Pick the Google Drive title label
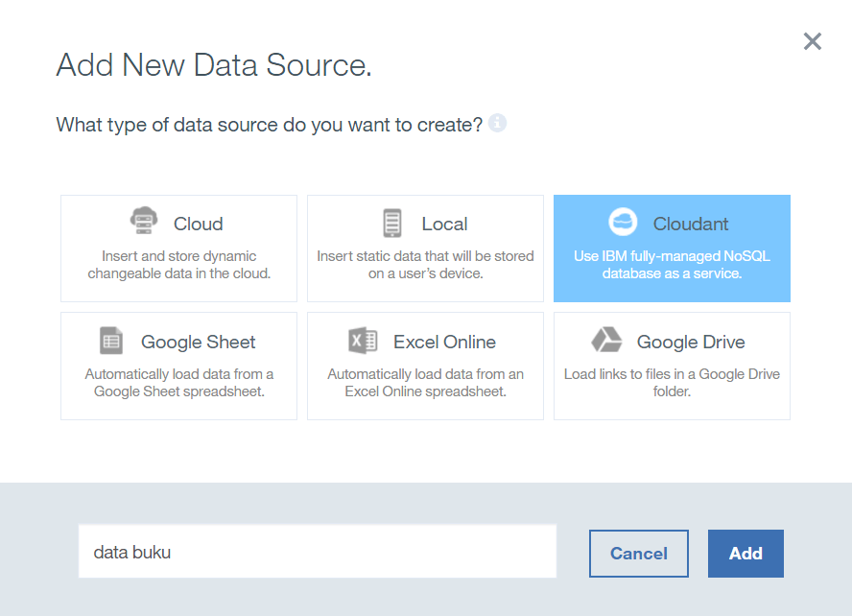 (x=691, y=342)
